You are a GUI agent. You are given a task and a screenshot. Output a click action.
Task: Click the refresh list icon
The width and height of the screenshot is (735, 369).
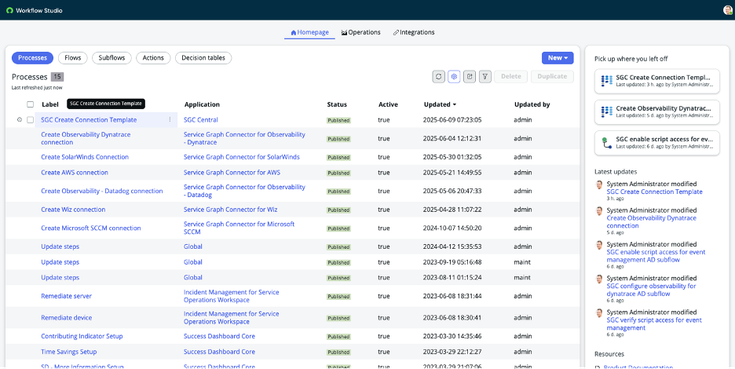(x=438, y=76)
